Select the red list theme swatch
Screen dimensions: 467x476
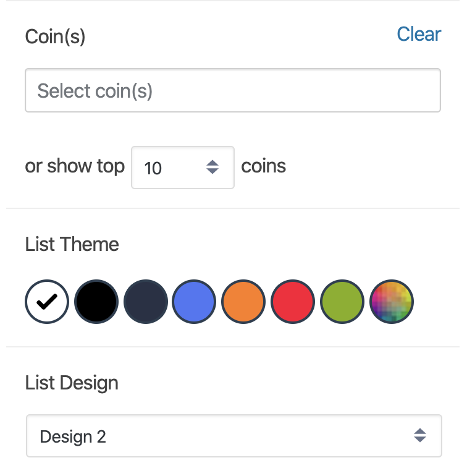pos(293,302)
